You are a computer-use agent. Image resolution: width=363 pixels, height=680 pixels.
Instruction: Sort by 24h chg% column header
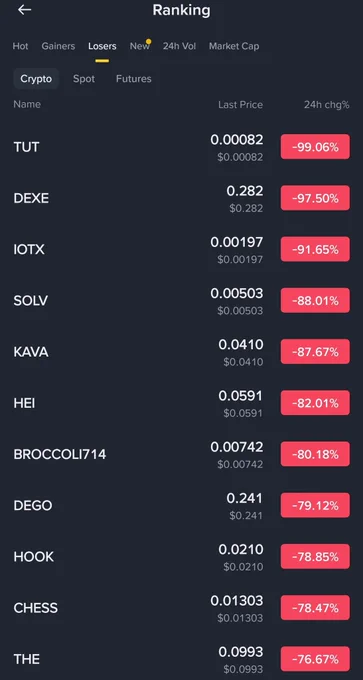[327, 105]
